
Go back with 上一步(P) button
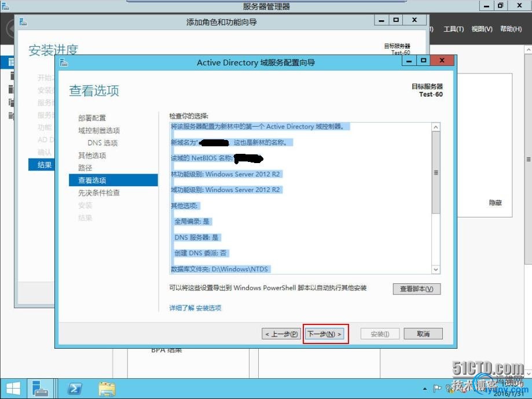[x=281, y=334]
